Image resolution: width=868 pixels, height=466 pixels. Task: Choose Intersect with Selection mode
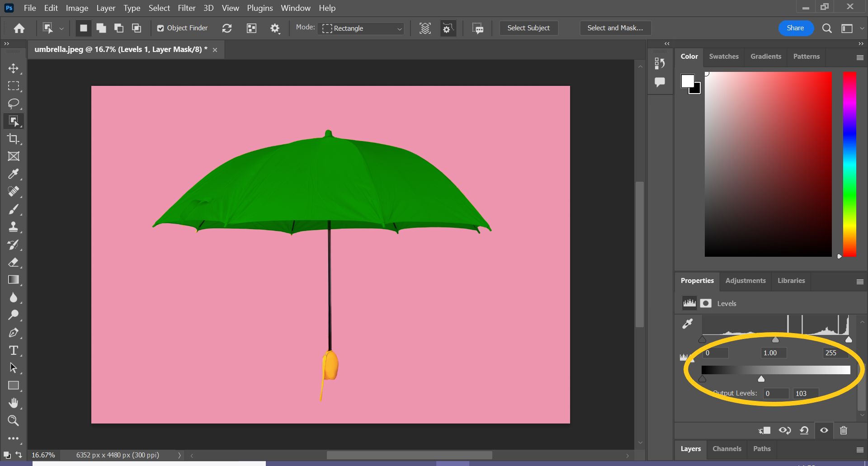[137, 28]
